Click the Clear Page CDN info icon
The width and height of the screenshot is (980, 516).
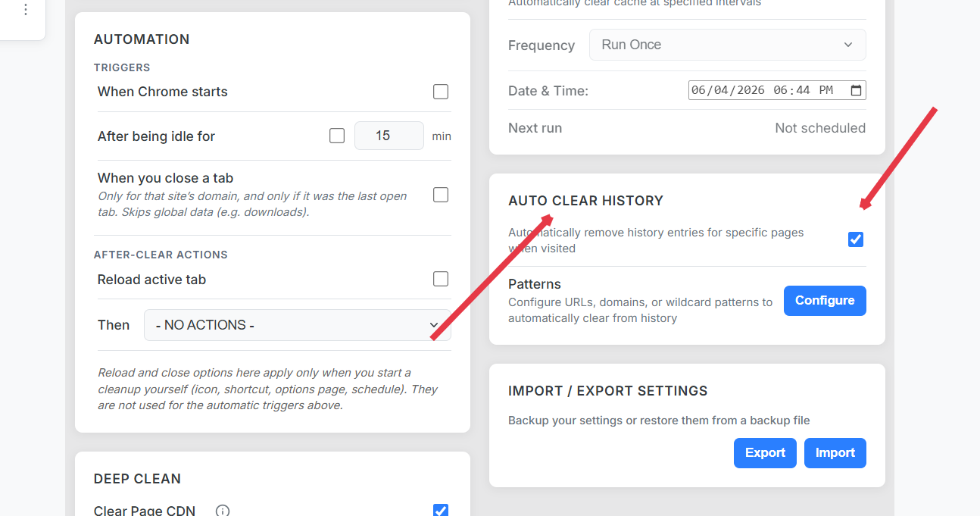223,511
